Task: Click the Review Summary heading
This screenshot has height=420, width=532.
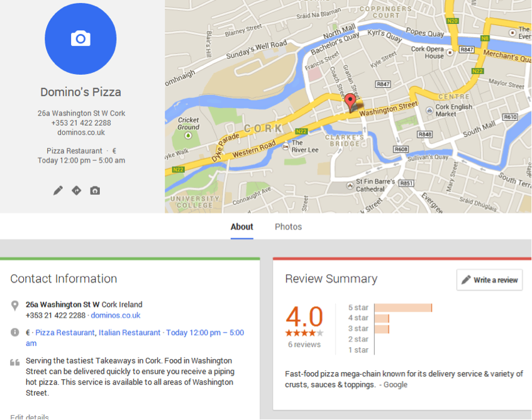Action: click(331, 279)
